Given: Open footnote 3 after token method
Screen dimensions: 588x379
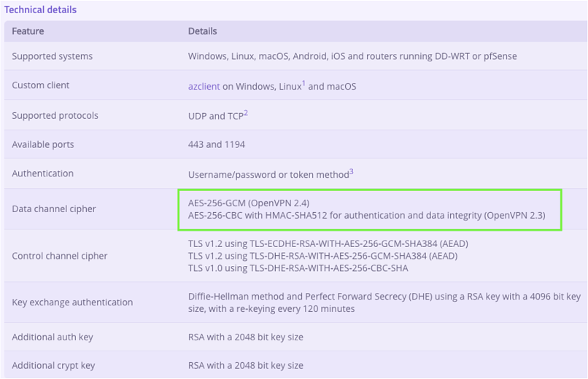Looking at the screenshot, I should [x=351, y=171].
